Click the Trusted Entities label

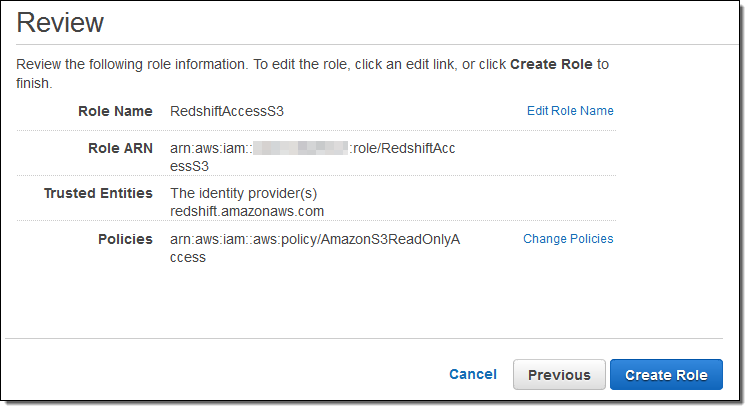(98, 193)
